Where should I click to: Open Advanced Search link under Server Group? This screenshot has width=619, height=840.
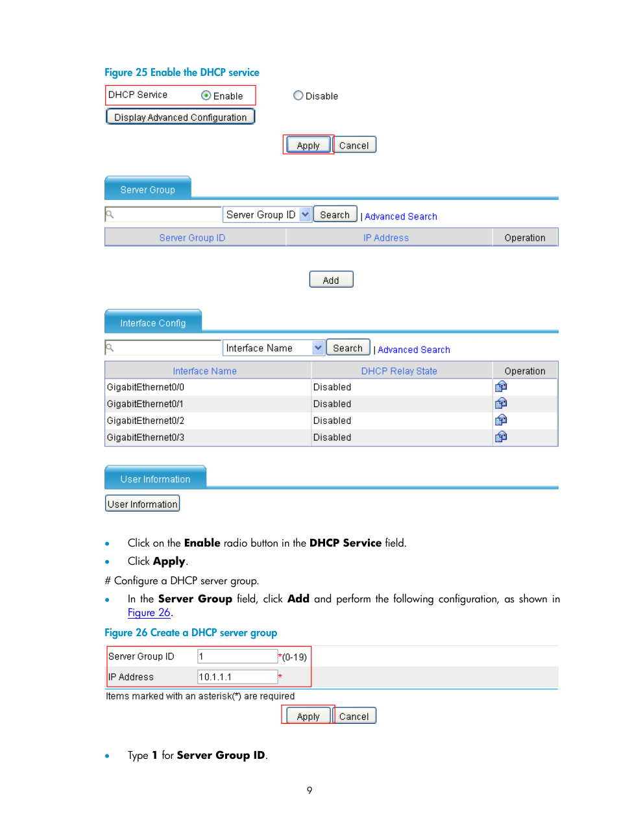pos(401,217)
